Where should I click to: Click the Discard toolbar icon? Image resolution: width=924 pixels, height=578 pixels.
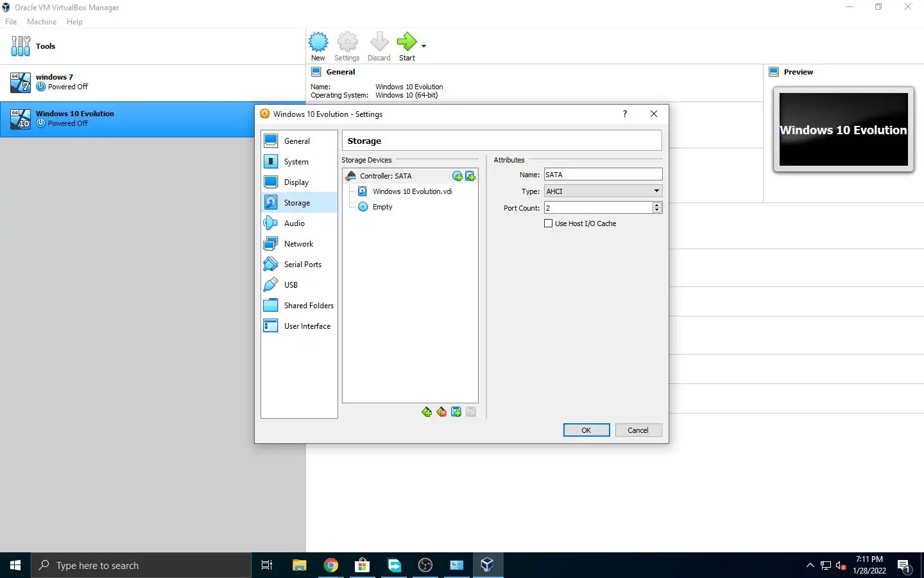pos(379,42)
